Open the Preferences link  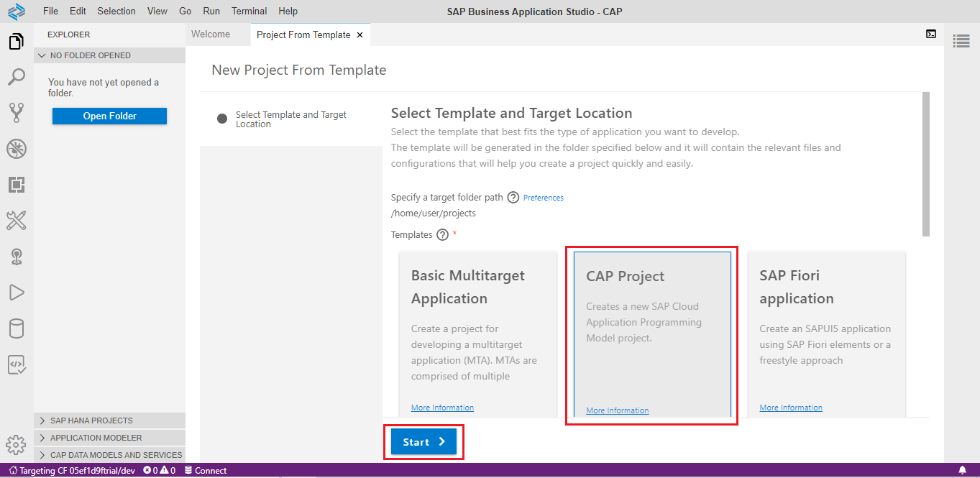(x=543, y=198)
